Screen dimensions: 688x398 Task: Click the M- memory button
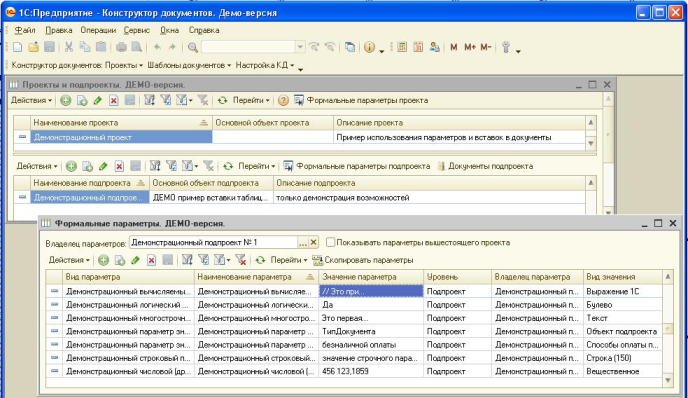(x=486, y=47)
